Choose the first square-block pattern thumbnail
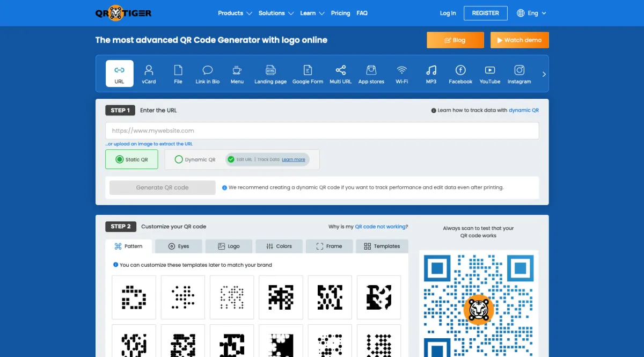 click(x=134, y=297)
